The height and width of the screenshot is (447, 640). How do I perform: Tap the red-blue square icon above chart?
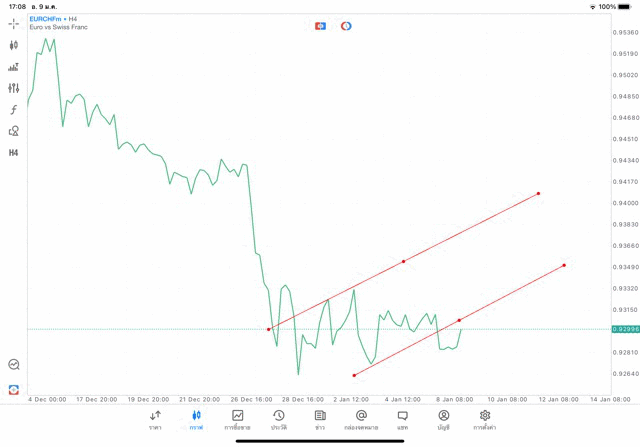[x=320, y=25]
